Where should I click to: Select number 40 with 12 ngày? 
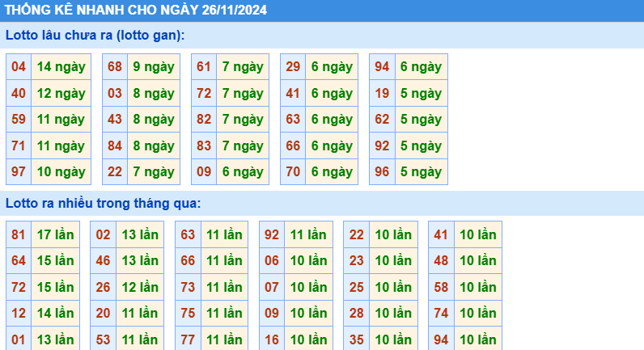point(19,94)
